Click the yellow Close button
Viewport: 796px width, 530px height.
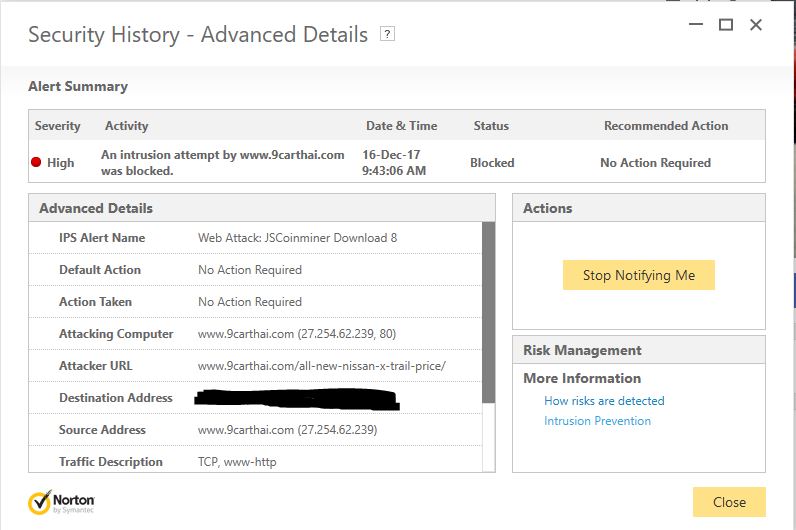[729, 502]
